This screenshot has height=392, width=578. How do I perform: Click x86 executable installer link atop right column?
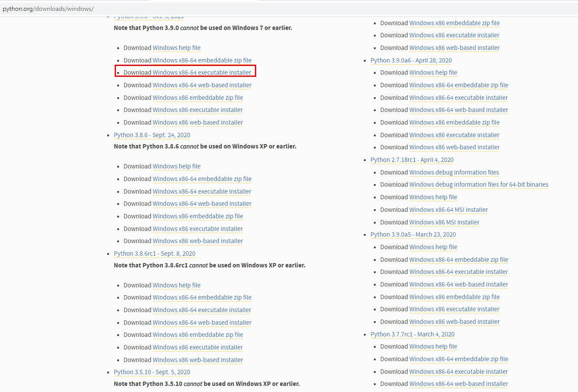(454, 35)
